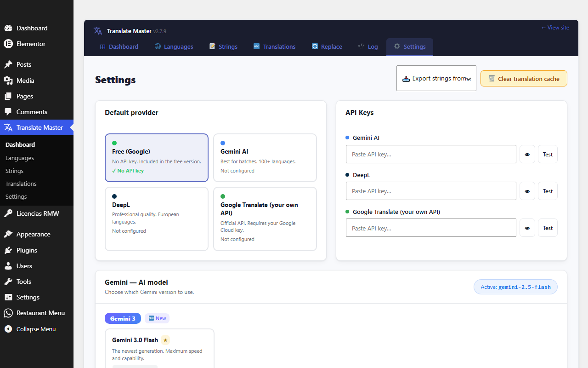Click the Media icon in sidebar

tap(8, 80)
